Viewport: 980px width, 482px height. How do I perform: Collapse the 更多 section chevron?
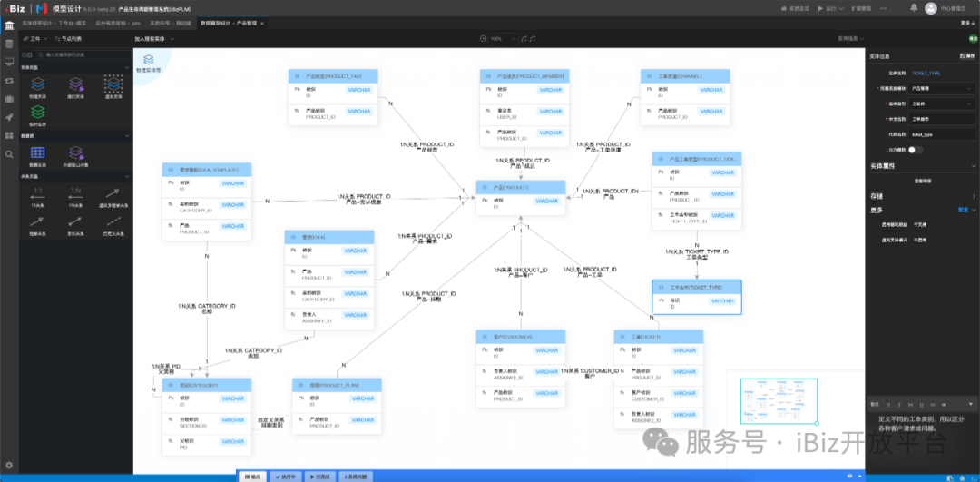point(973,210)
